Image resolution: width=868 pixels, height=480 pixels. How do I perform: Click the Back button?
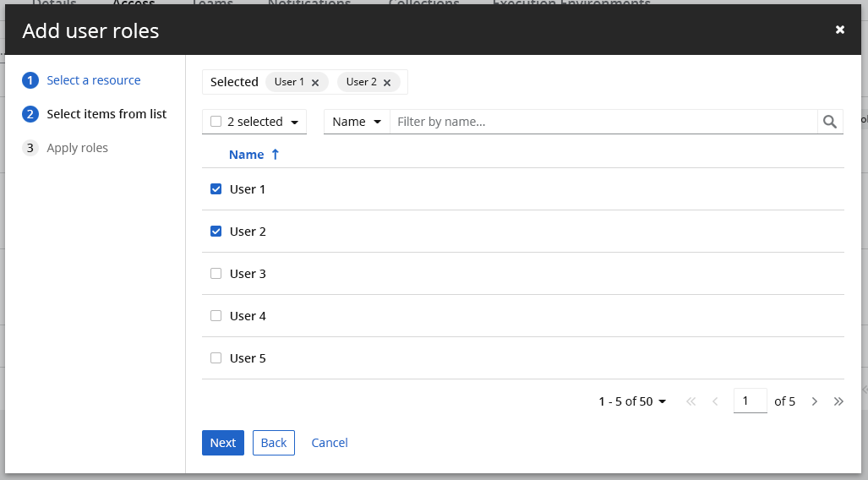pos(274,443)
